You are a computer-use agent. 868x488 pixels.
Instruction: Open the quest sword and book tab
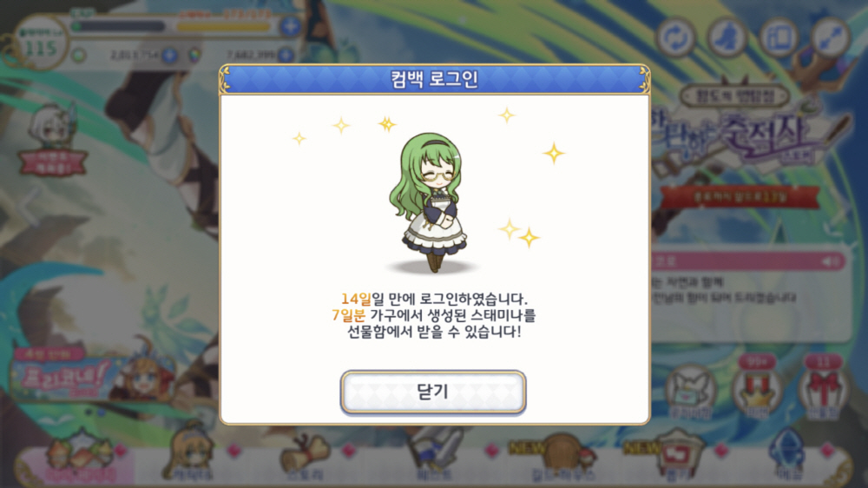point(436,457)
